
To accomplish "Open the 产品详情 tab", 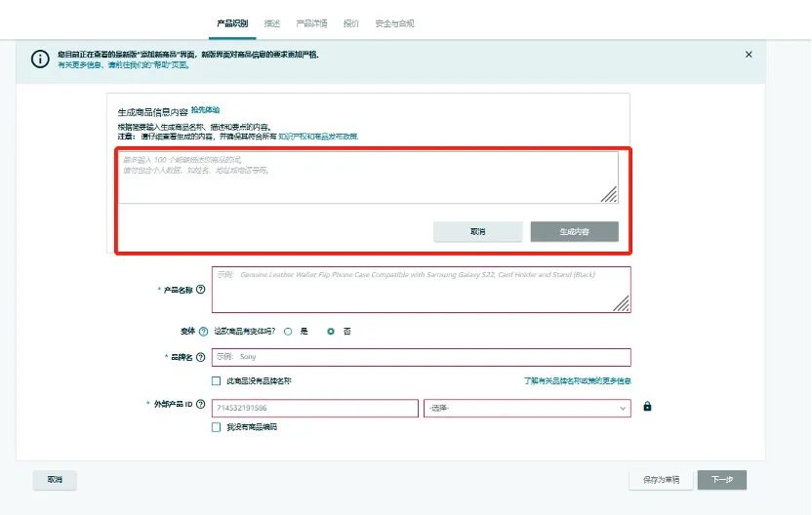I will click(x=311, y=22).
